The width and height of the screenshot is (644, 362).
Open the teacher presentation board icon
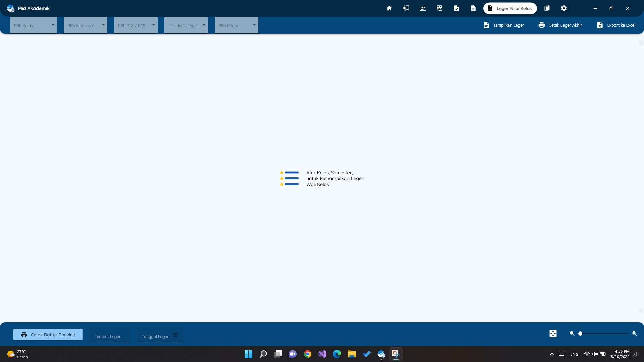click(406, 8)
